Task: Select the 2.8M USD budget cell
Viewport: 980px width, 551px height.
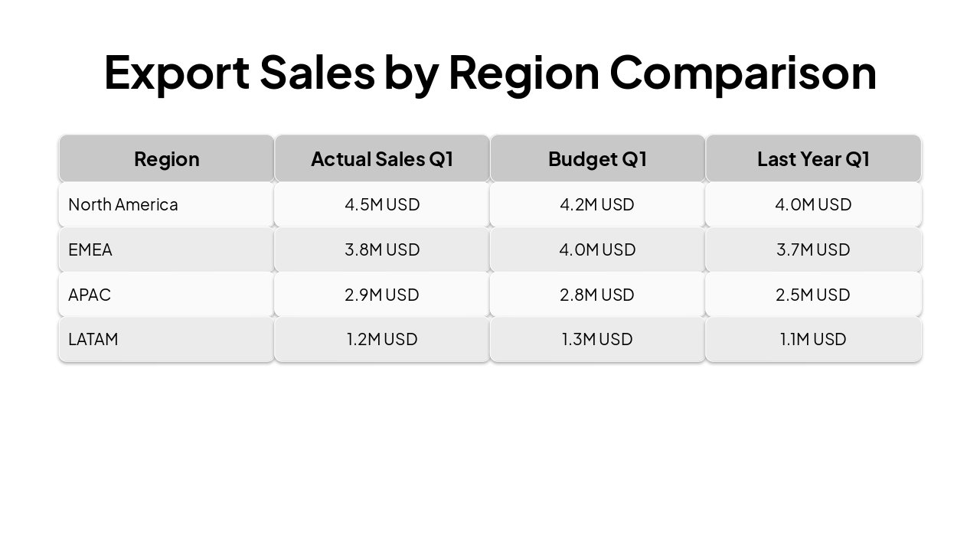Action: (597, 295)
